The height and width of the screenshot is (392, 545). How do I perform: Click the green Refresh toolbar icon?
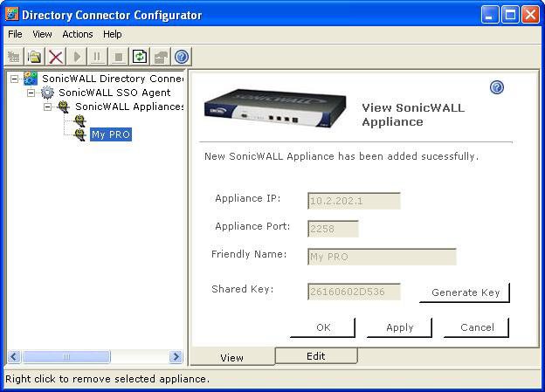tap(140, 57)
